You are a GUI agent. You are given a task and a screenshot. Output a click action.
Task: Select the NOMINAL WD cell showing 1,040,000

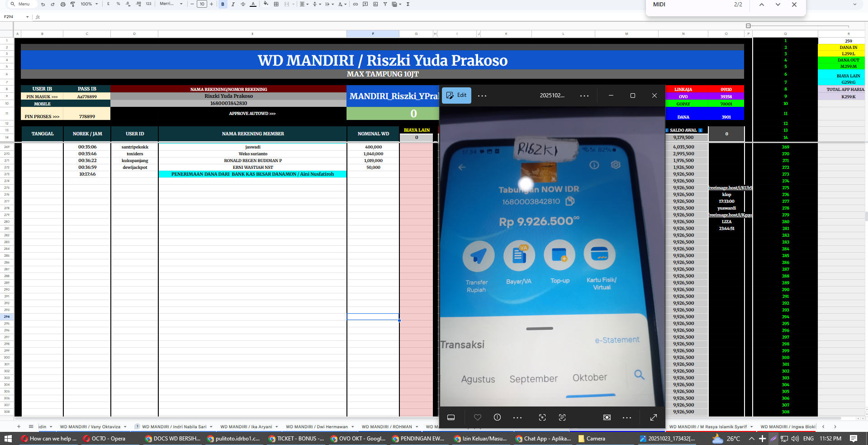click(373, 153)
